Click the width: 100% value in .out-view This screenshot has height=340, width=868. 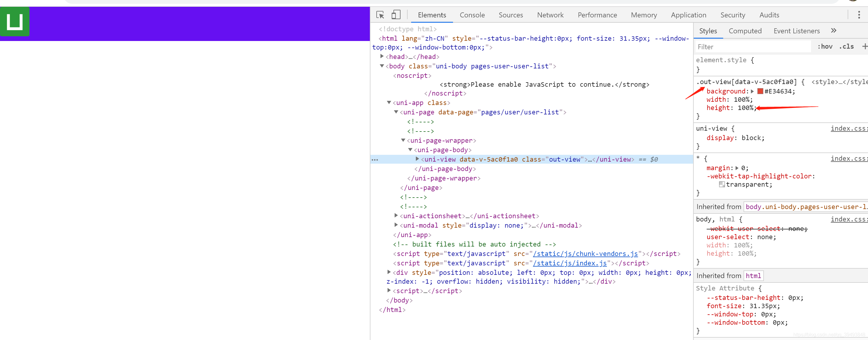[x=742, y=99]
